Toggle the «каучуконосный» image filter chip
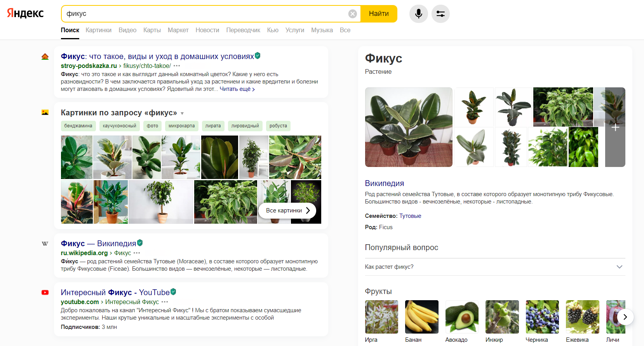The height and width of the screenshot is (346, 644). [119, 126]
